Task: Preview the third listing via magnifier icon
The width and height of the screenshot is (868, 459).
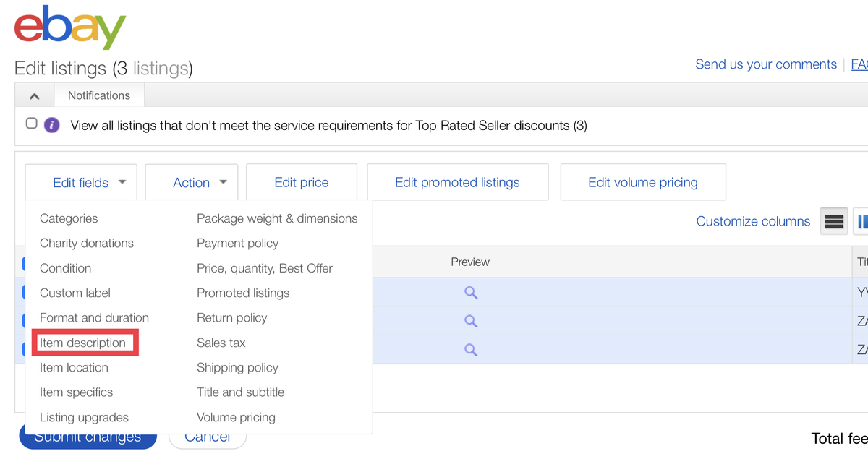Action: [x=471, y=349]
